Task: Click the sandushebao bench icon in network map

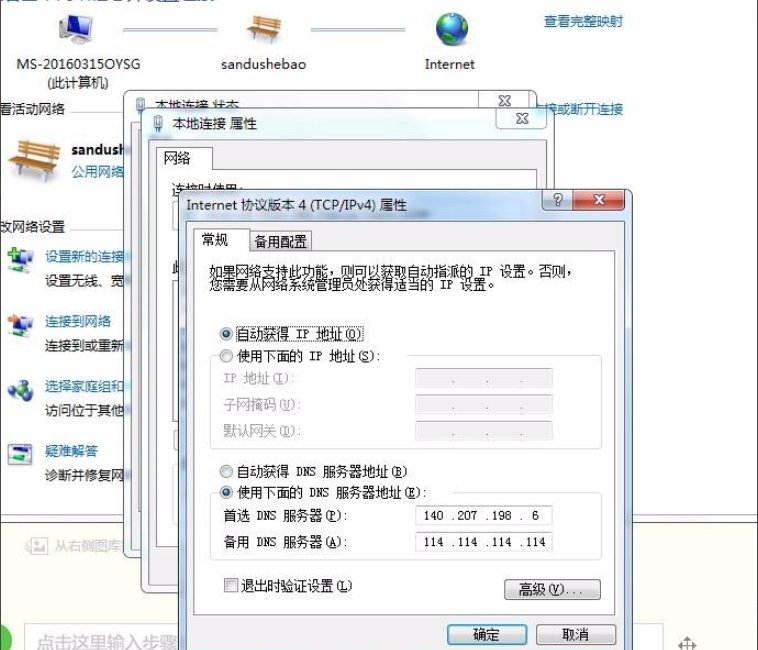Action: (x=263, y=29)
